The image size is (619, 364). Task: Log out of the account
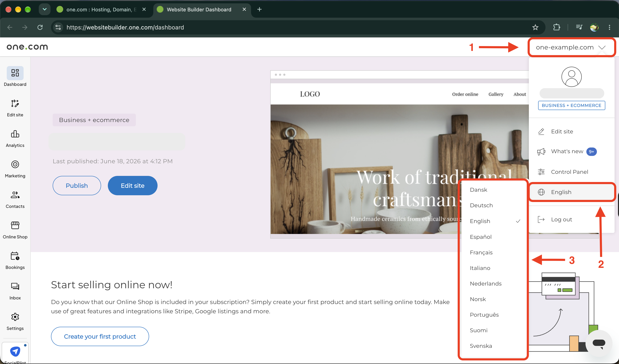tap(572, 219)
